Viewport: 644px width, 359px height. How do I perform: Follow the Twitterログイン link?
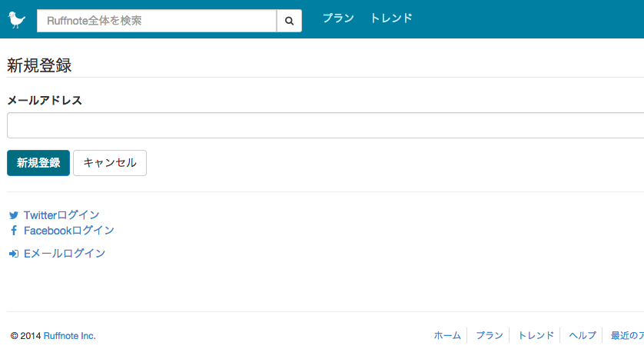(x=61, y=215)
